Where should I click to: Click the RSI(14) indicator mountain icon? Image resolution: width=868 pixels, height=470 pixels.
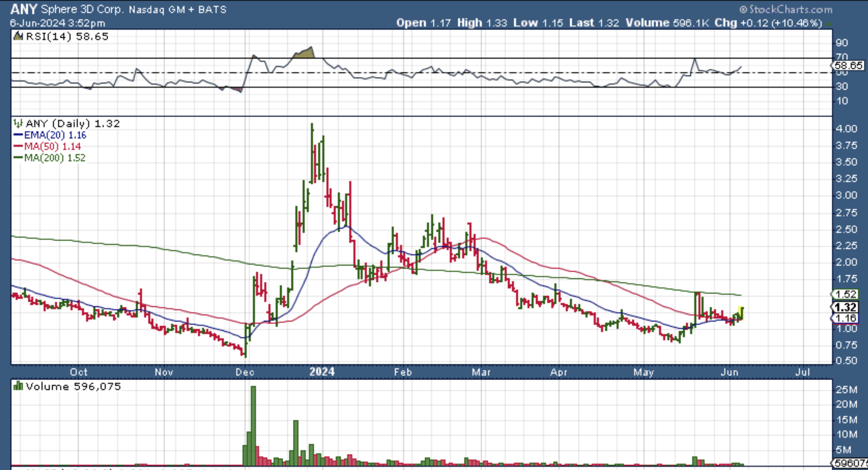tap(18, 36)
